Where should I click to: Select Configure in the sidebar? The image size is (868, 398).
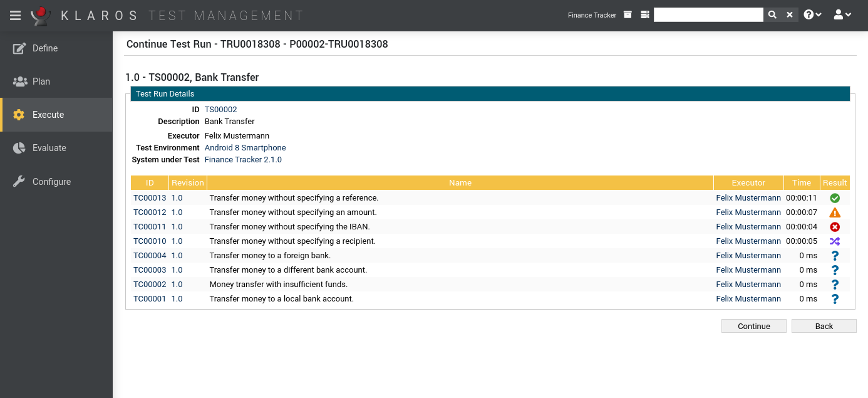pos(51,182)
